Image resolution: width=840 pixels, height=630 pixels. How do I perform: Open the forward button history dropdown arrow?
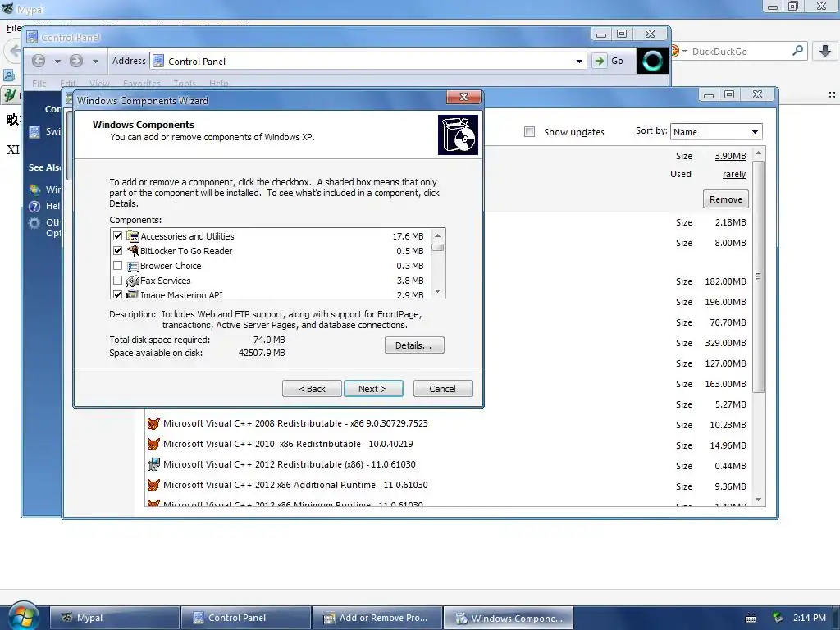(95, 61)
